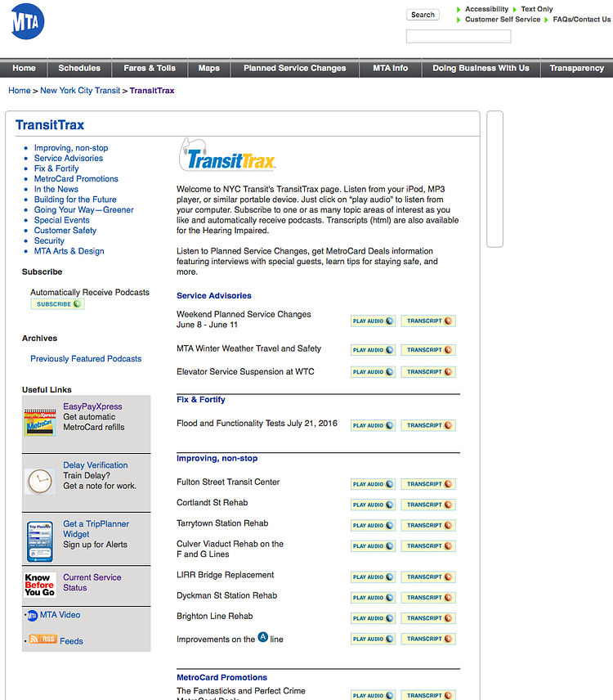Open transcript for Dyckman St Station Rehab

click(428, 597)
